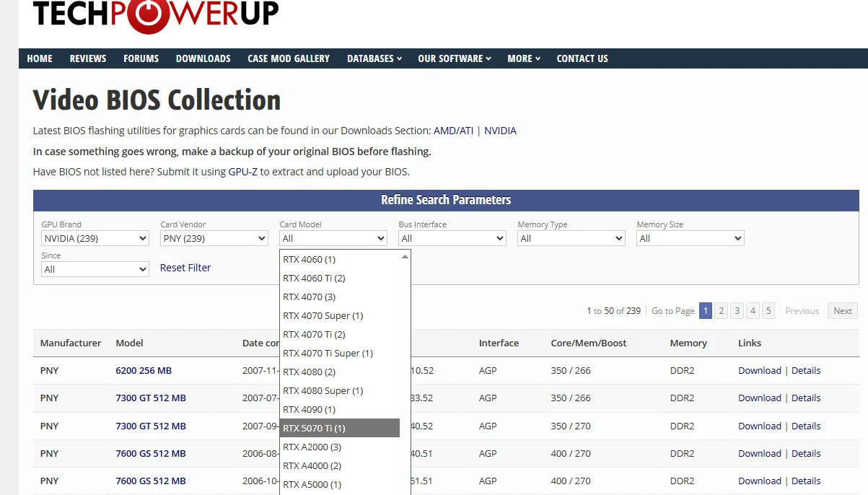Screen dimensions: 868x495
Task: Go to results page 4
Action: (753, 311)
